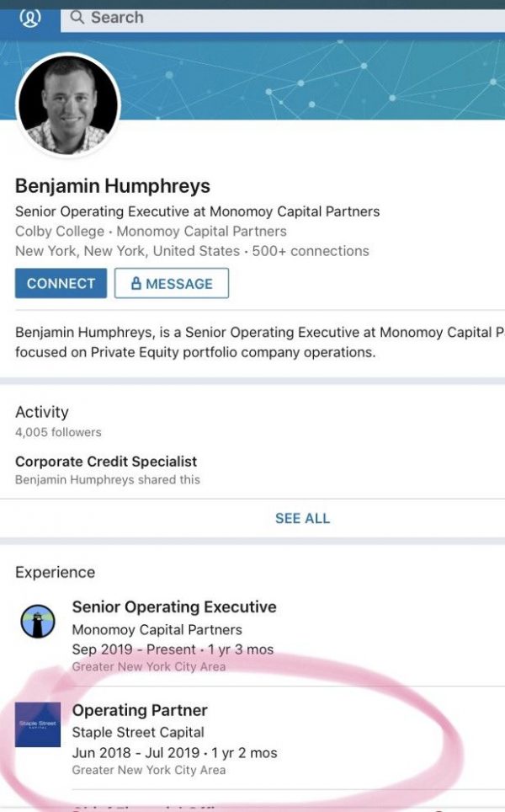The image size is (505, 812).
Task: Click the magnifying glass search icon
Action: (x=77, y=17)
